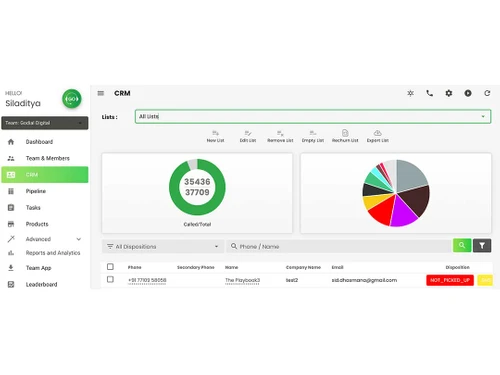500x375 pixels.
Task: Refresh the CRM page
Action: (487, 93)
